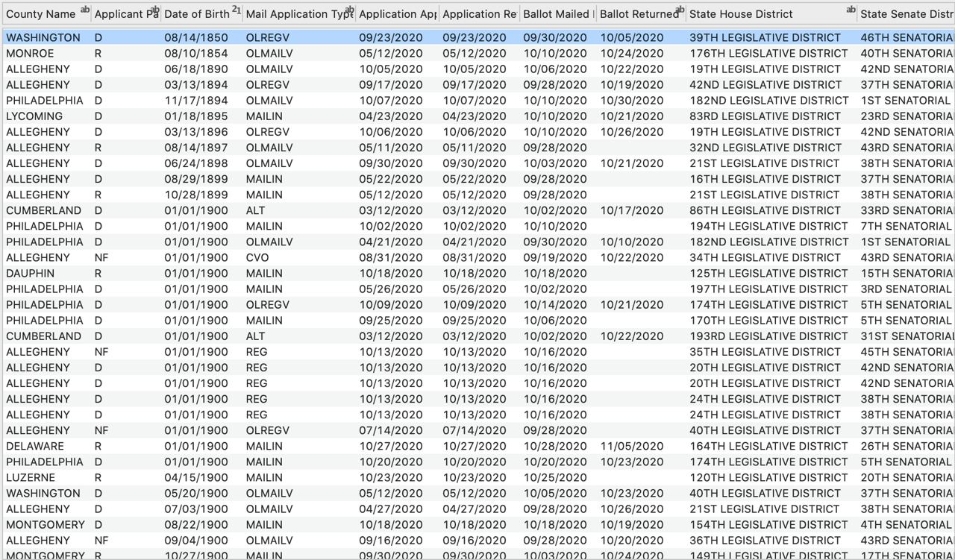The height and width of the screenshot is (560, 955).
Task: Sort by the County Name column header
Action: [40, 14]
